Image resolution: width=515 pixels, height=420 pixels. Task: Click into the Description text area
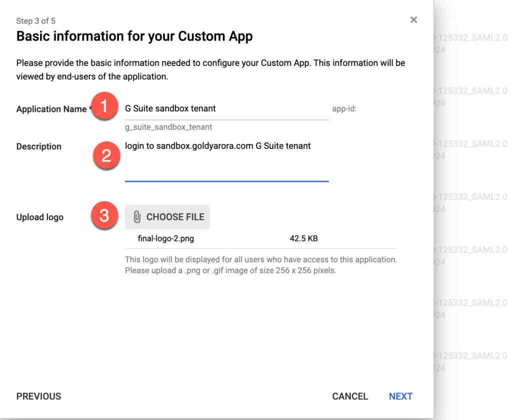(226, 160)
